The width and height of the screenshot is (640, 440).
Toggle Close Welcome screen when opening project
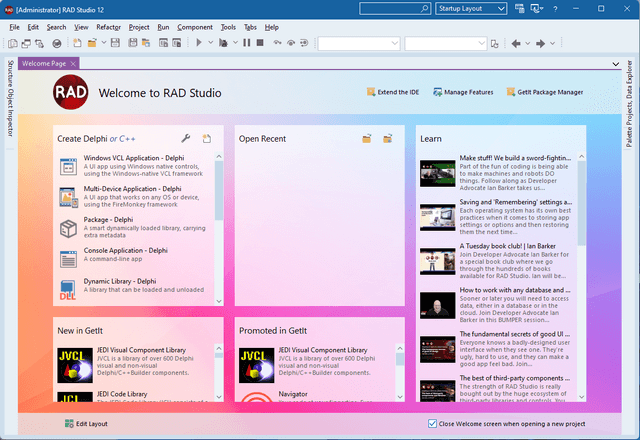(433, 424)
